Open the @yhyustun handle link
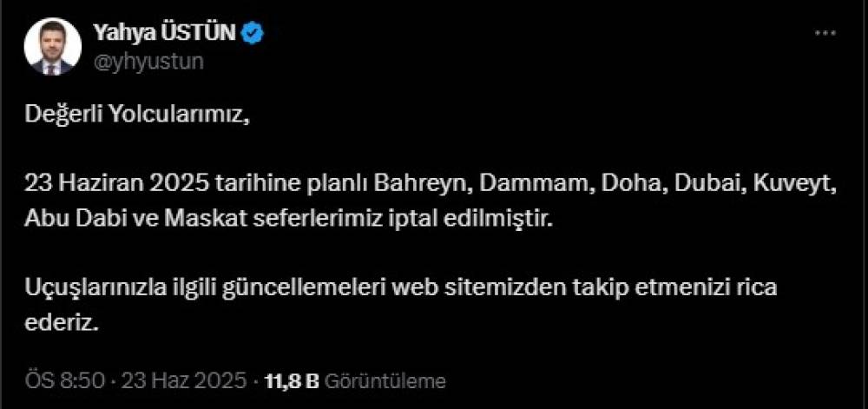The height and width of the screenshot is (409, 868). click(x=148, y=62)
